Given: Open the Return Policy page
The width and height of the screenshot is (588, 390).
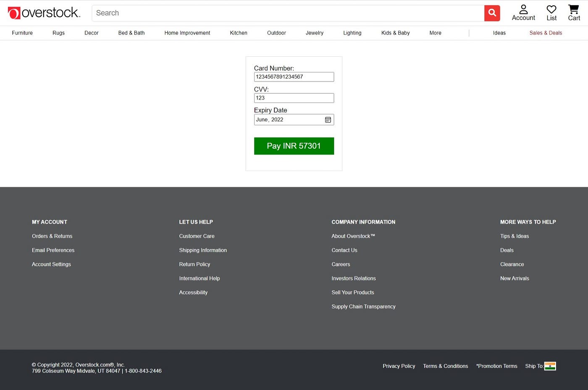Looking at the screenshot, I should [x=194, y=264].
